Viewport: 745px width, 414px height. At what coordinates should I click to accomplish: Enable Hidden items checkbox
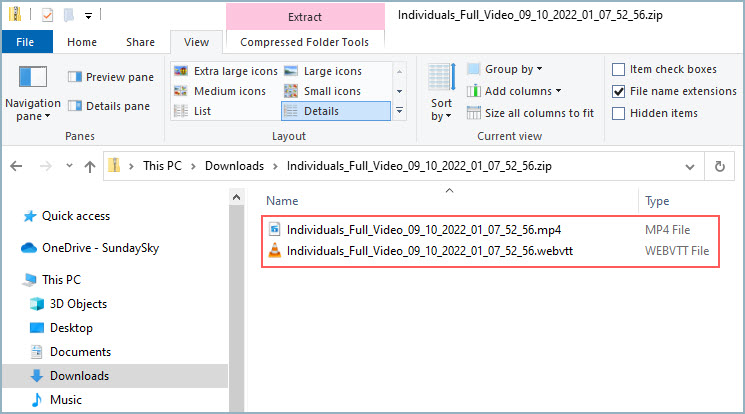click(618, 113)
